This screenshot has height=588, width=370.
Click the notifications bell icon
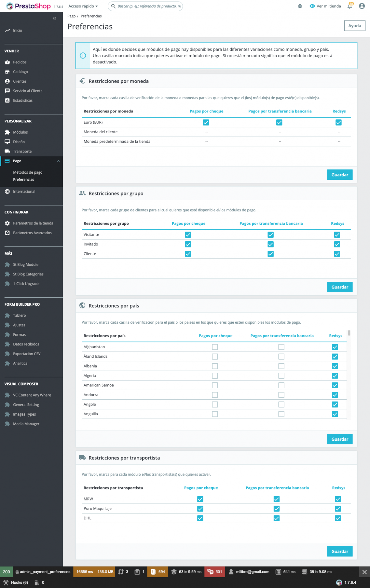tap(349, 6)
